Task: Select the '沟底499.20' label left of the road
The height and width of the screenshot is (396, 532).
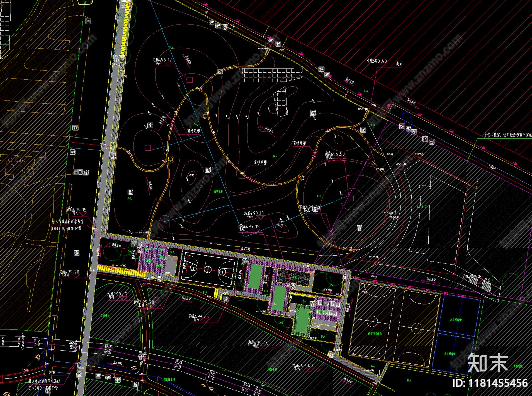Action: pos(69,272)
